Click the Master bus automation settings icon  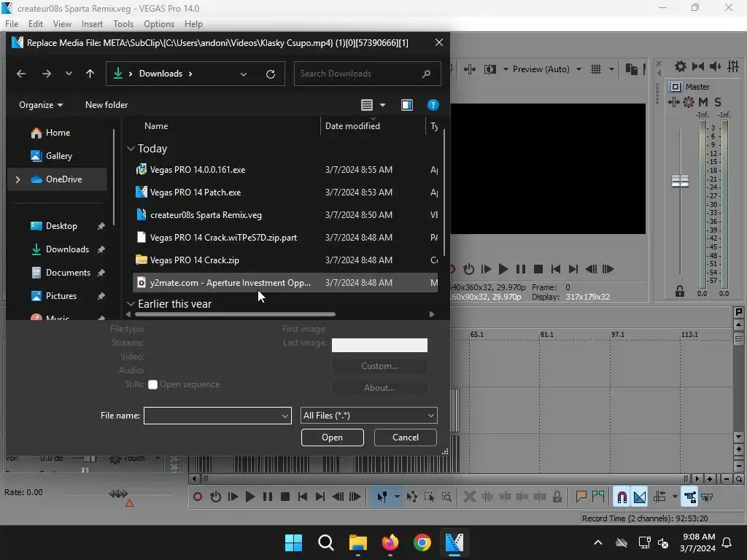click(689, 101)
